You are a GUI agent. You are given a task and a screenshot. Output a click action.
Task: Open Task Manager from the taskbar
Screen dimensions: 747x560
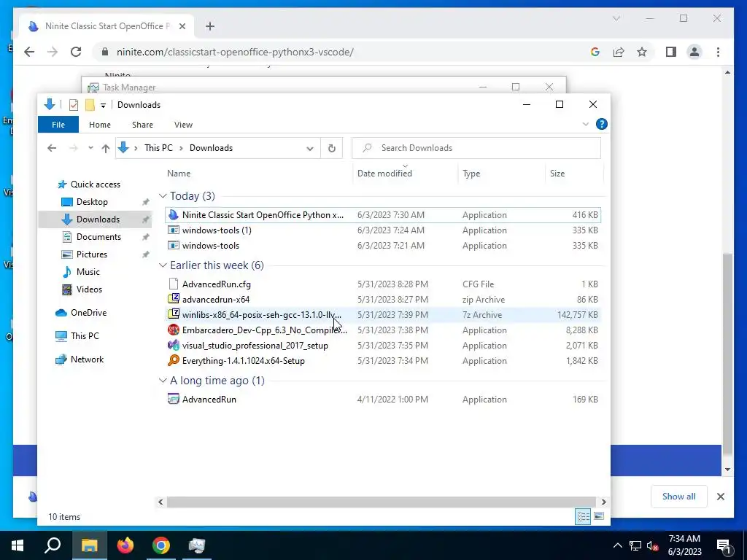pos(197,545)
